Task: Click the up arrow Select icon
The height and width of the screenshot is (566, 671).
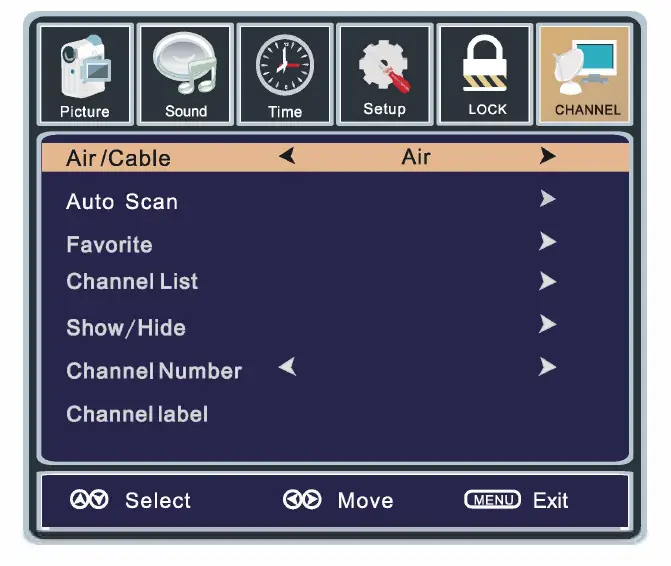Action: point(79,500)
